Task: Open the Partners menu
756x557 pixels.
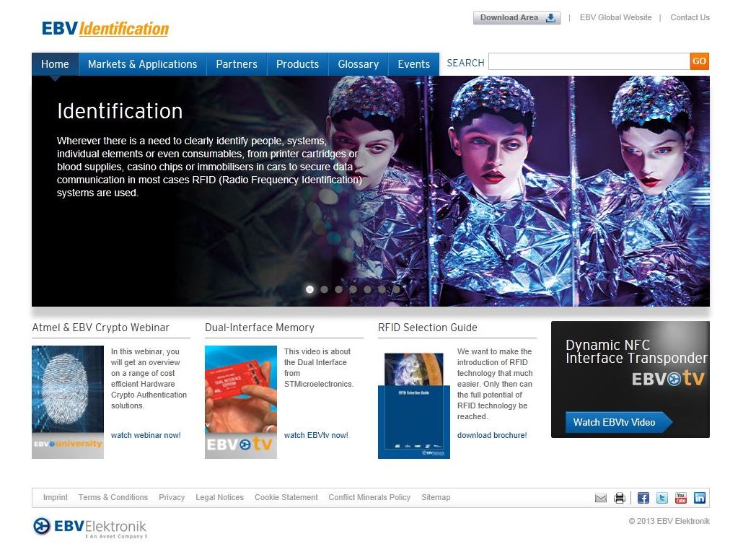Action: pyautogui.click(x=237, y=64)
